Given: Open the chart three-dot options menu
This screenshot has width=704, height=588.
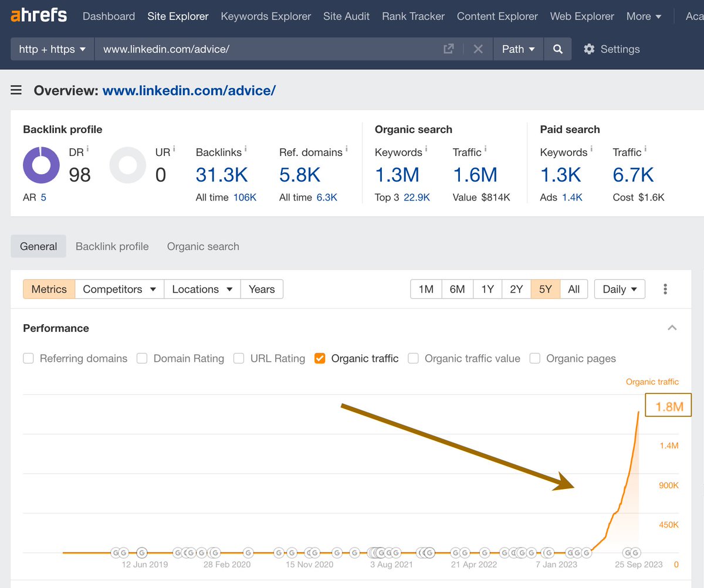Looking at the screenshot, I should tap(665, 289).
